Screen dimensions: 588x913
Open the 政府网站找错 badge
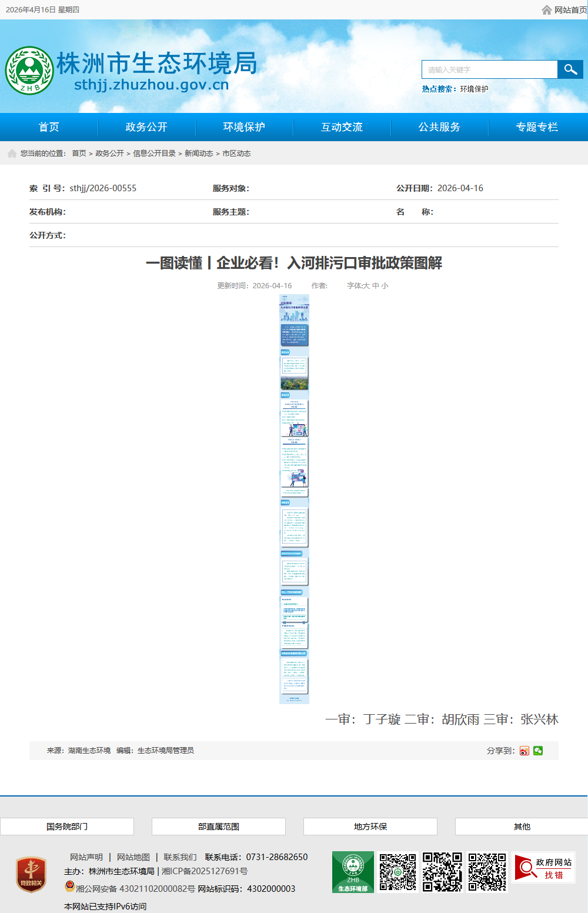(543, 868)
